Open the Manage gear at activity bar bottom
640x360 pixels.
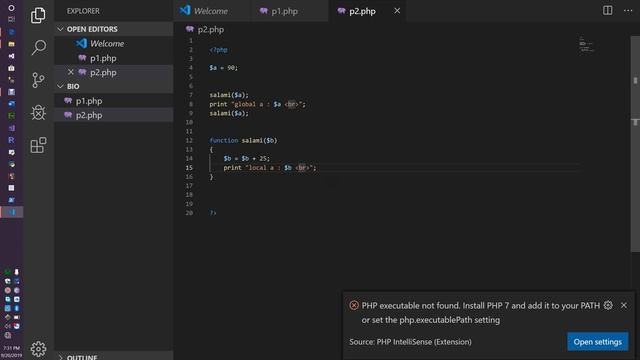pos(38,349)
